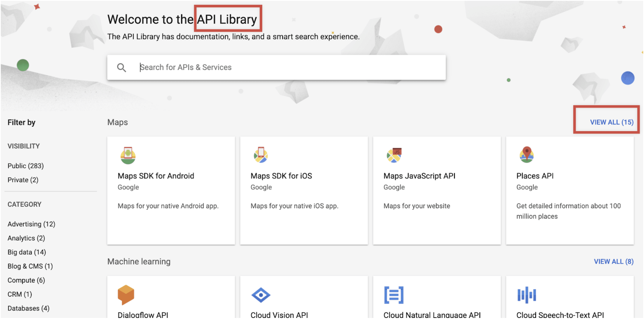Open the Places API pin icon

(x=527, y=154)
